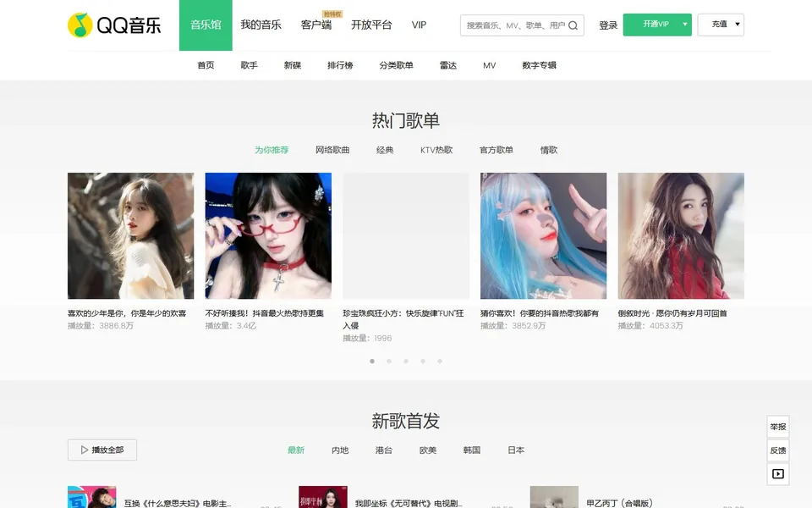The image size is (812, 508).
Task: Expand the 开通VIP dropdown arrow
Action: 684,25
